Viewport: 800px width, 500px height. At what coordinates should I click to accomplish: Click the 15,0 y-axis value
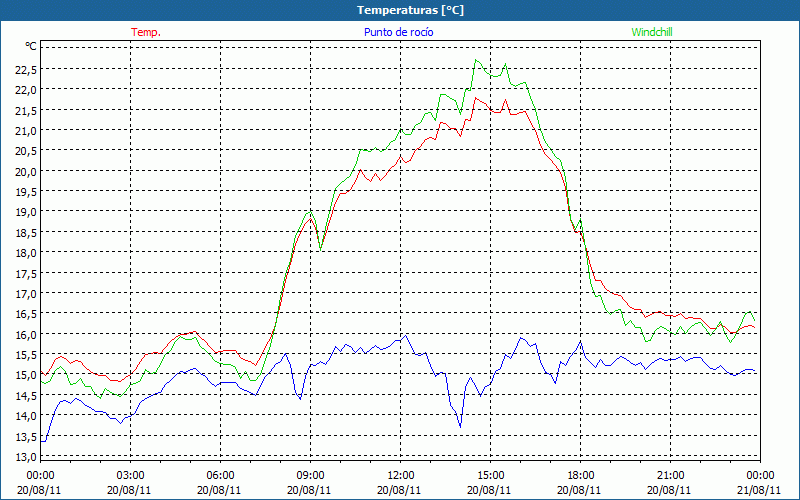tap(26, 375)
